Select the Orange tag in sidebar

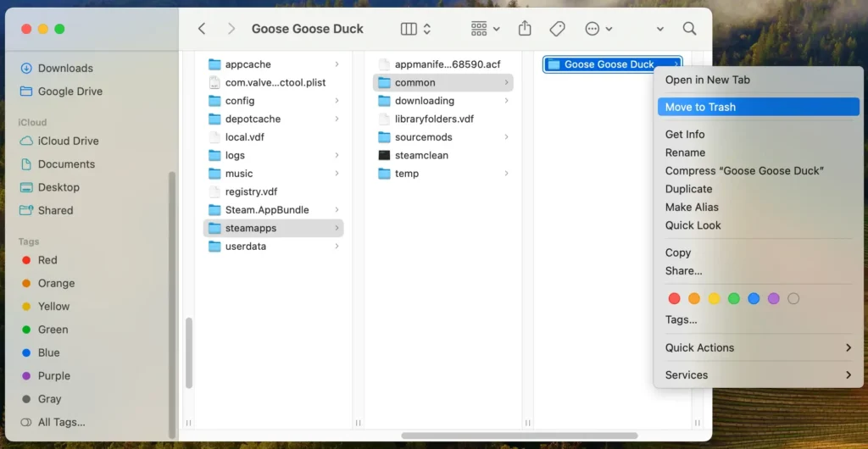pyautogui.click(x=56, y=283)
